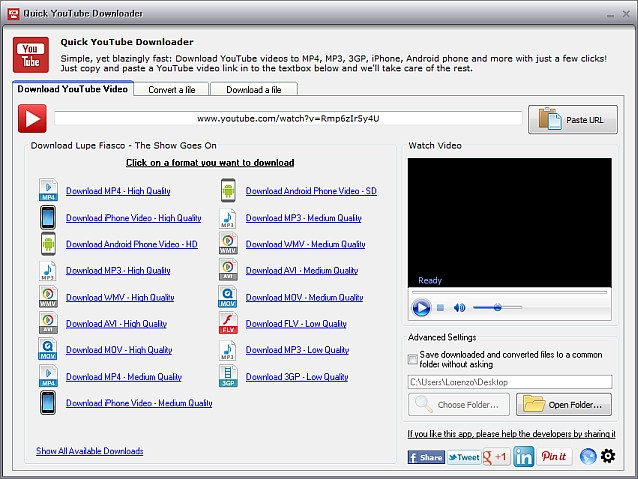Share on Facebook

[x=426, y=457]
